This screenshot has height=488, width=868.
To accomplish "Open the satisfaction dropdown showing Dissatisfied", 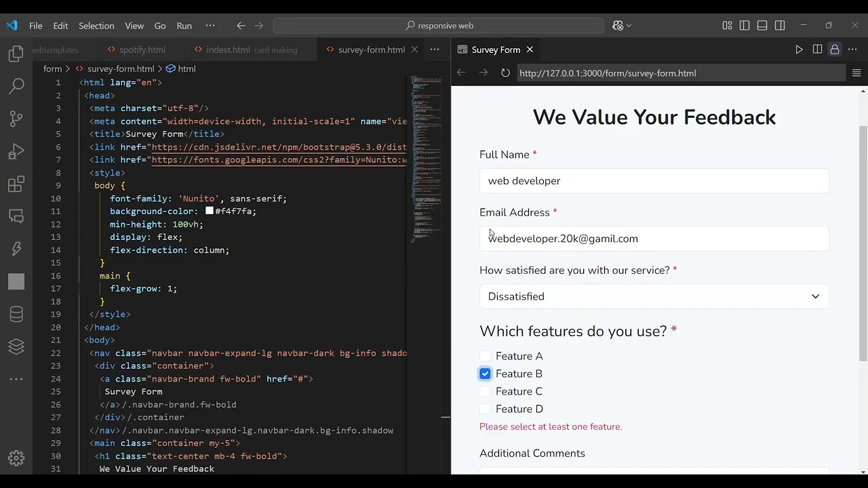I will pyautogui.click(x=654, y=296).
